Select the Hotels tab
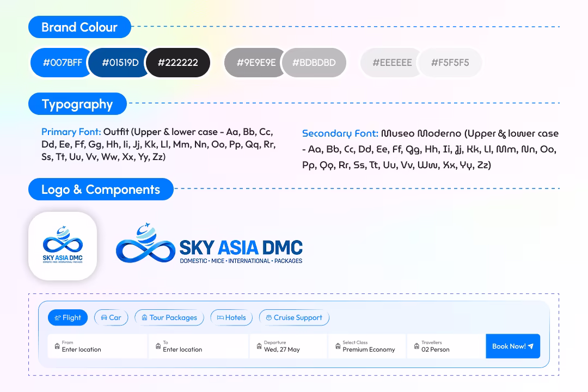Screen dimensions: 588x392 click(x=231, y=318)
